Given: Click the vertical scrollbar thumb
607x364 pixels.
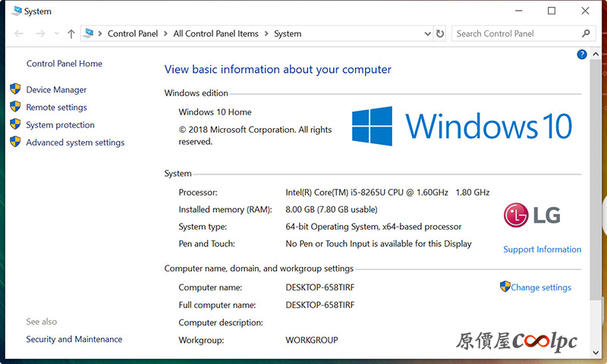Looking at the screenshot, I should [x=596, y=180].
